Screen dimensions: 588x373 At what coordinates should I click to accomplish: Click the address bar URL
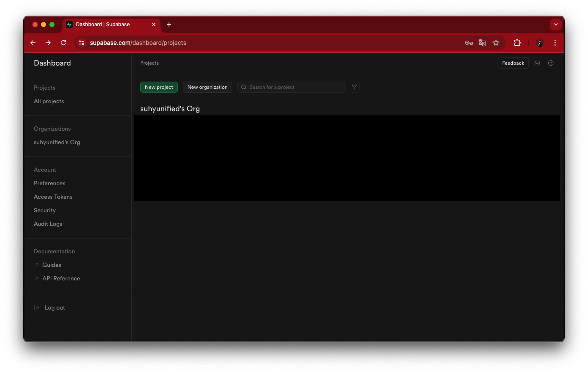point(138,43)
